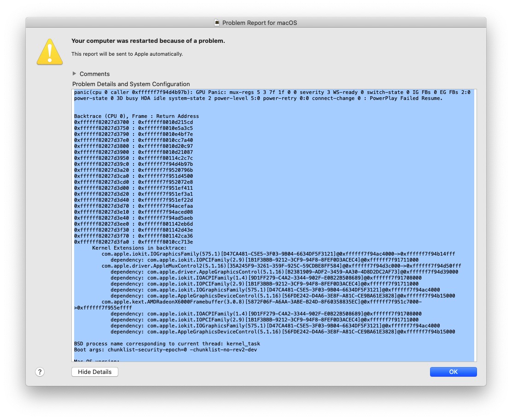
Task: Click the com.apple.iokit.IOGraphicsFamily(575.1) extension line
Action: 278,254
